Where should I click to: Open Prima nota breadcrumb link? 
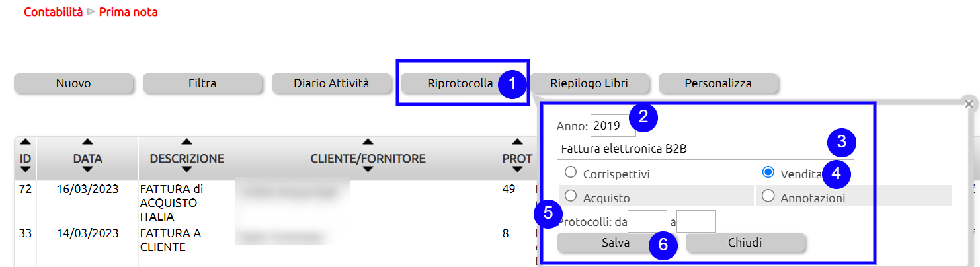click(128, 12)
